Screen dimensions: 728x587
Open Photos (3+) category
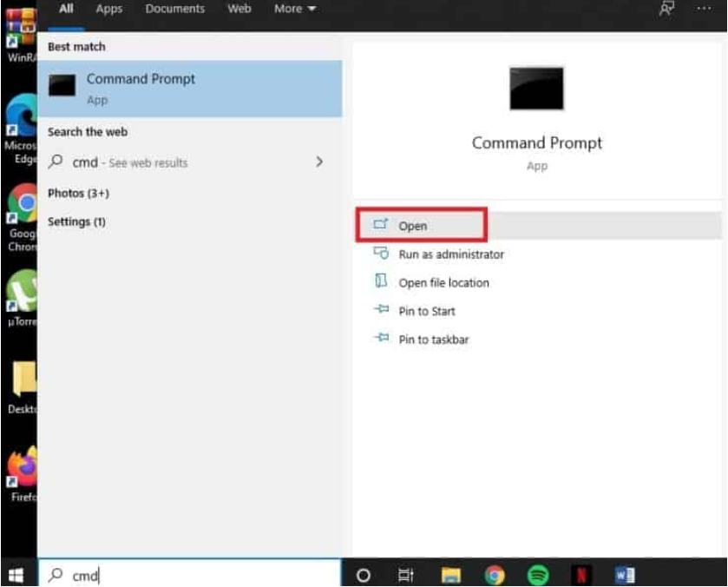click(x=78, y=194)
